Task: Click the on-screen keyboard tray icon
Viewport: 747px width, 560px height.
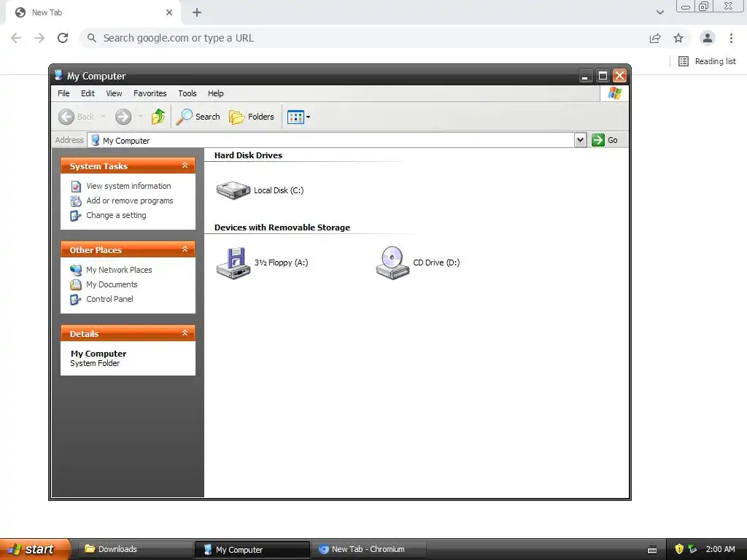Action: coord(653,550)
